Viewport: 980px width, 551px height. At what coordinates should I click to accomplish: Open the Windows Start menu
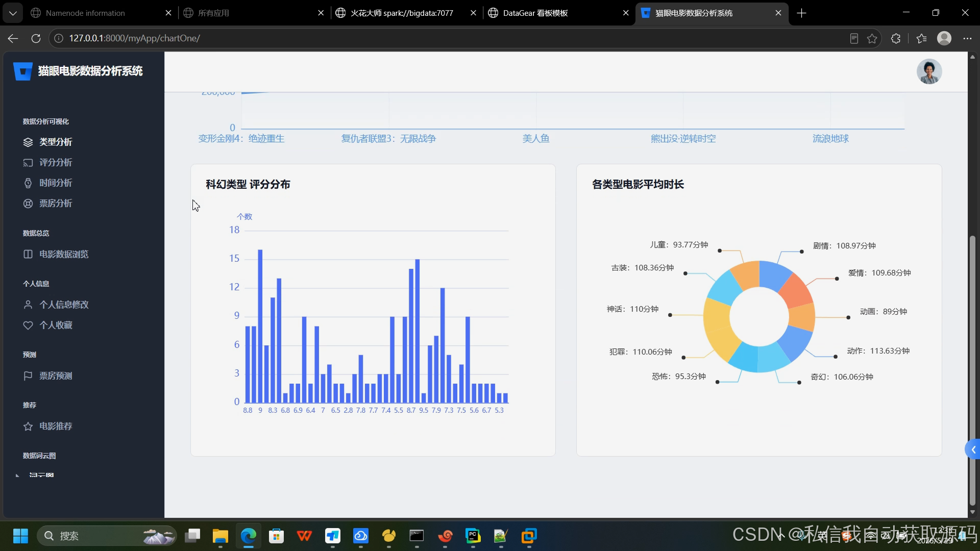tap(20, 536)
